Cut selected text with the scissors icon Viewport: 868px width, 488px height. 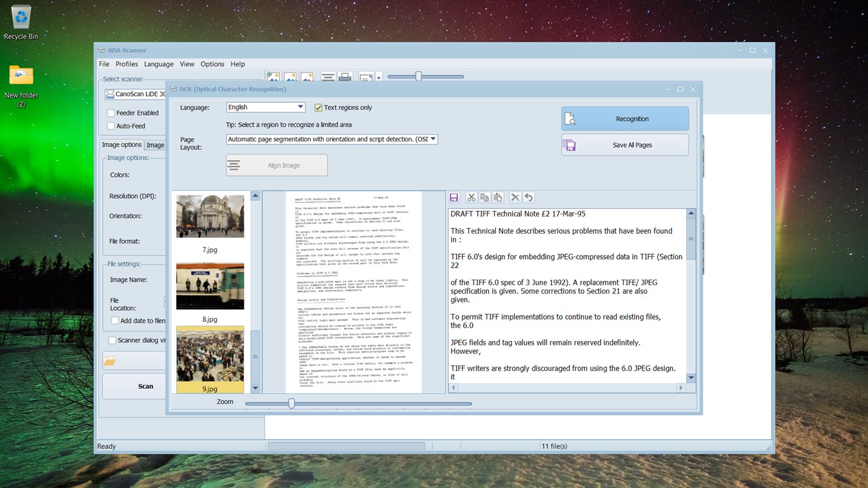[x=471, y=197]
